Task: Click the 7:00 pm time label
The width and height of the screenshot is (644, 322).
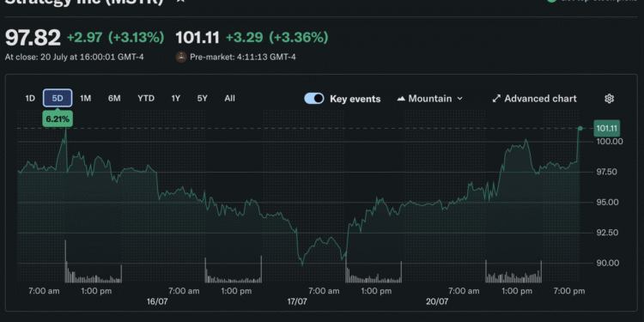Action: [568, 291]
